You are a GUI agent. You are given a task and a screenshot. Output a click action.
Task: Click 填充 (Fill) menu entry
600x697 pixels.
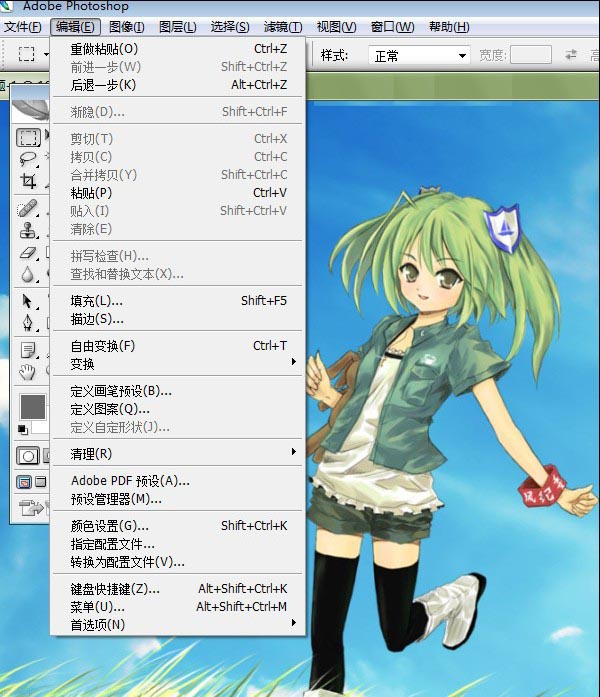click(97, 300)
